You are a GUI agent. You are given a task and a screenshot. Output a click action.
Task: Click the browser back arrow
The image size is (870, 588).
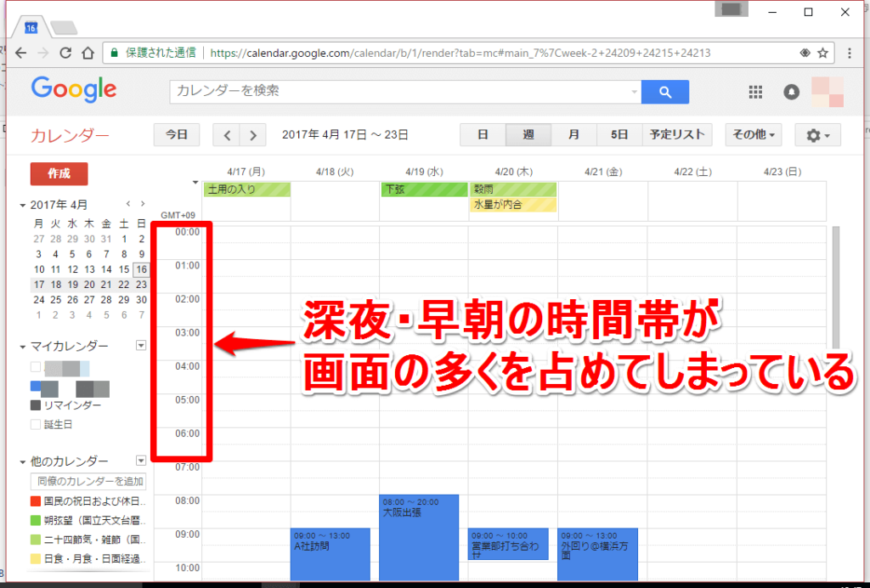click(x=20, y=53)
